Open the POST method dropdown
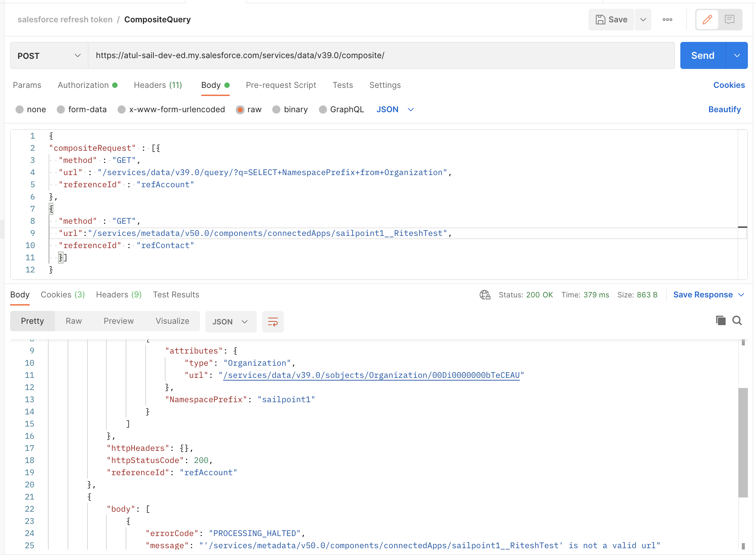 click(49, 55)
